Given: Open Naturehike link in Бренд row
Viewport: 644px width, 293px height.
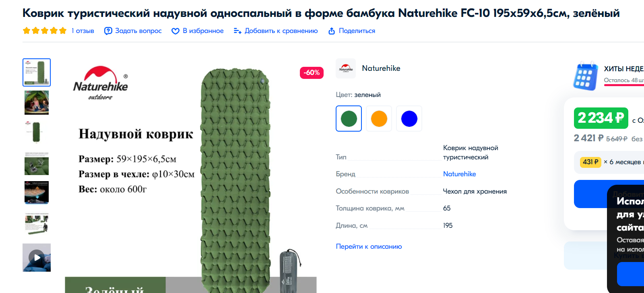Looking at the screenshot, I should click(460, 174).
